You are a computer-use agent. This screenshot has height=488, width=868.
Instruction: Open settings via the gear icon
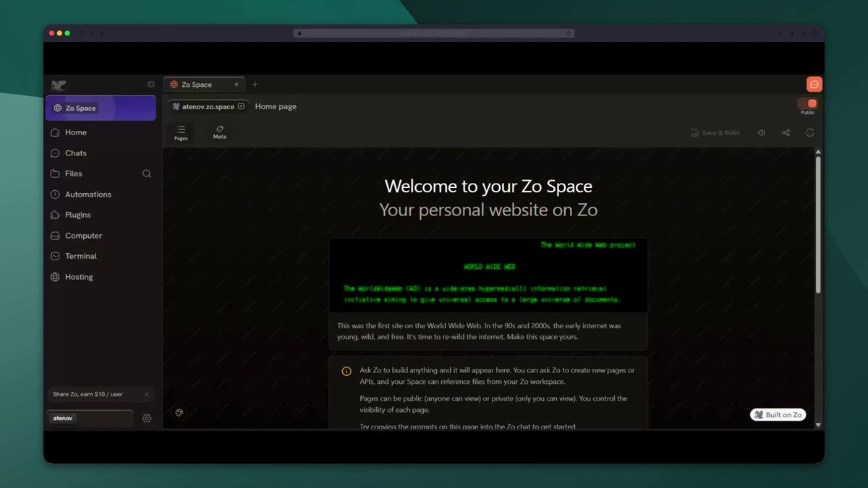[147, 419]
